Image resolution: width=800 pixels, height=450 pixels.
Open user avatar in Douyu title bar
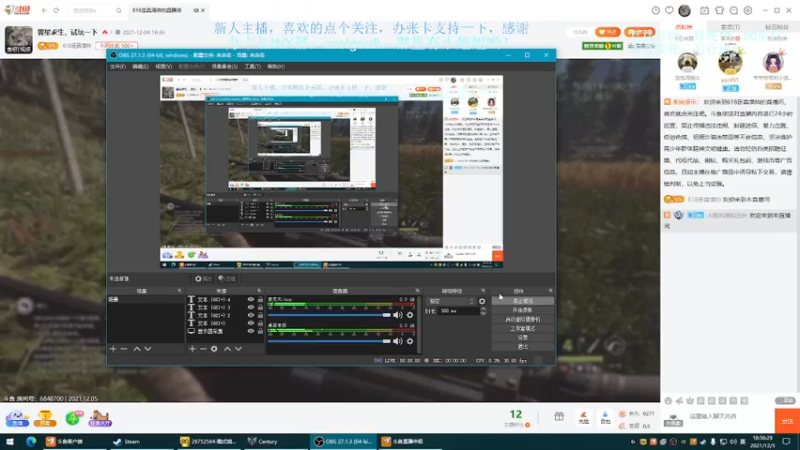pyautogui.click(x=684, y=10)
